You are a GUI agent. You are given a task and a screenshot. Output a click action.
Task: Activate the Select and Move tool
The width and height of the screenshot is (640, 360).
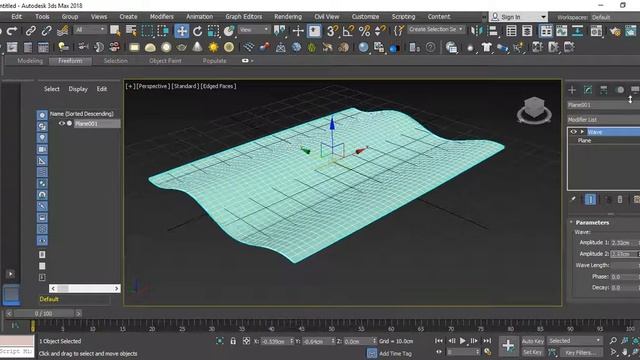tap(182, 31)
